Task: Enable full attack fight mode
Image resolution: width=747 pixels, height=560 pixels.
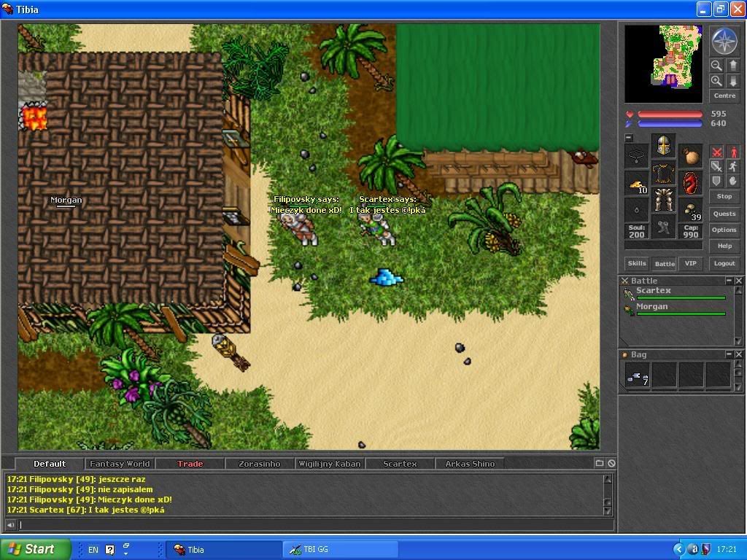Action: tap(716, 152)
